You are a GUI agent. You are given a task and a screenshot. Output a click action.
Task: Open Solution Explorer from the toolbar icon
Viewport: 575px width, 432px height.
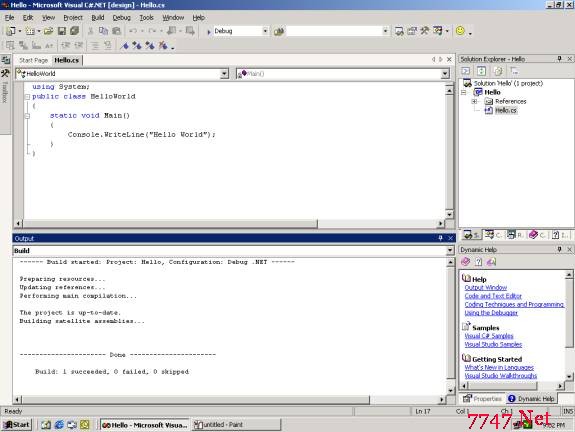tap(399, 31)
